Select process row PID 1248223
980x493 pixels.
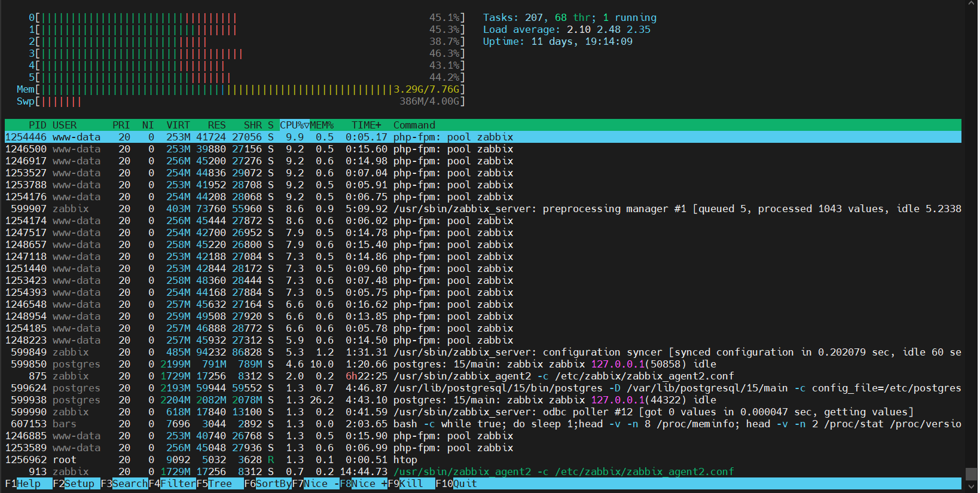point(483,340)
